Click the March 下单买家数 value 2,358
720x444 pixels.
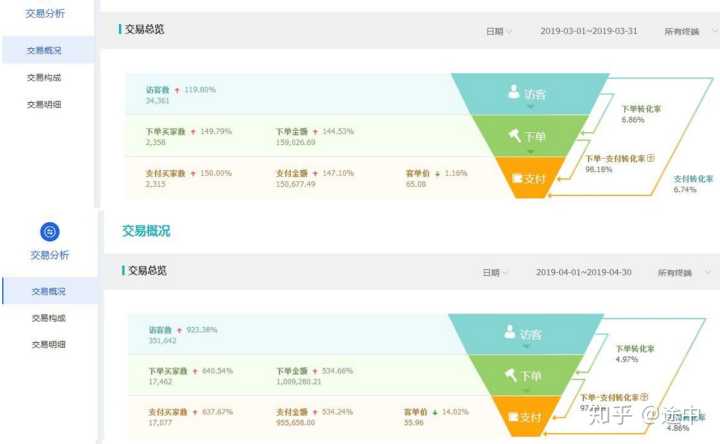156,142
